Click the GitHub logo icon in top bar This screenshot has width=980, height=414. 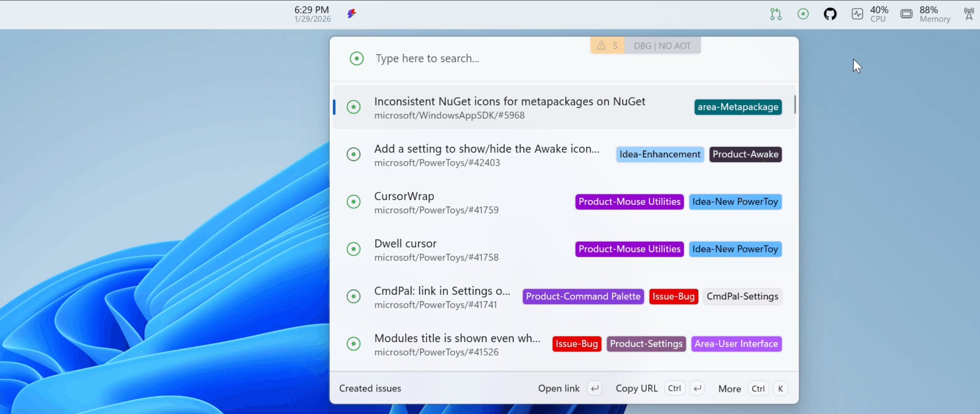(x=830, y=14)
